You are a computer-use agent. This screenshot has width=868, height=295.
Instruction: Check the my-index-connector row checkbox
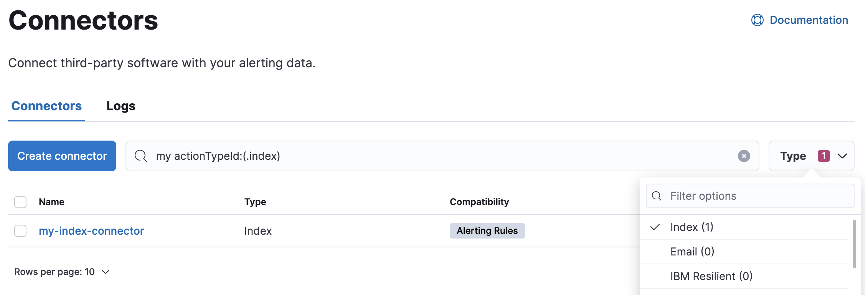pos(20,231)
